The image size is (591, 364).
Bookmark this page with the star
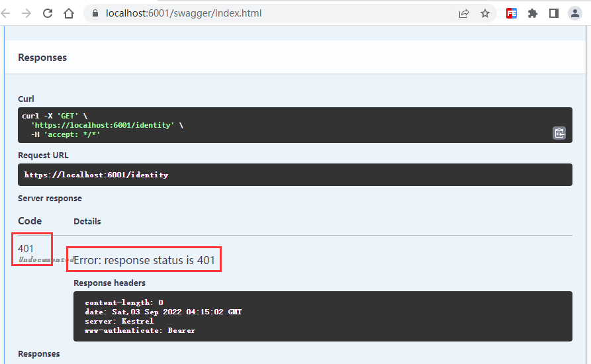485,13
